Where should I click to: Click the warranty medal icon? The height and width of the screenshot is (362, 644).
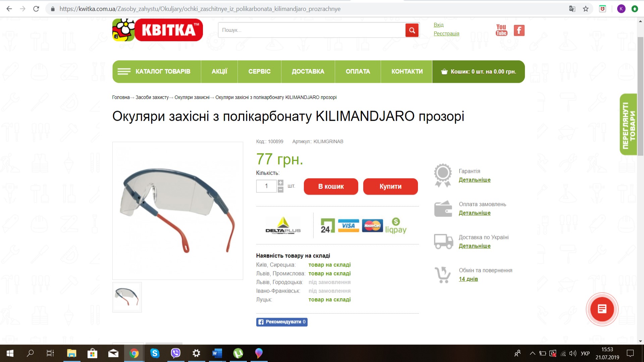point(443,175)
